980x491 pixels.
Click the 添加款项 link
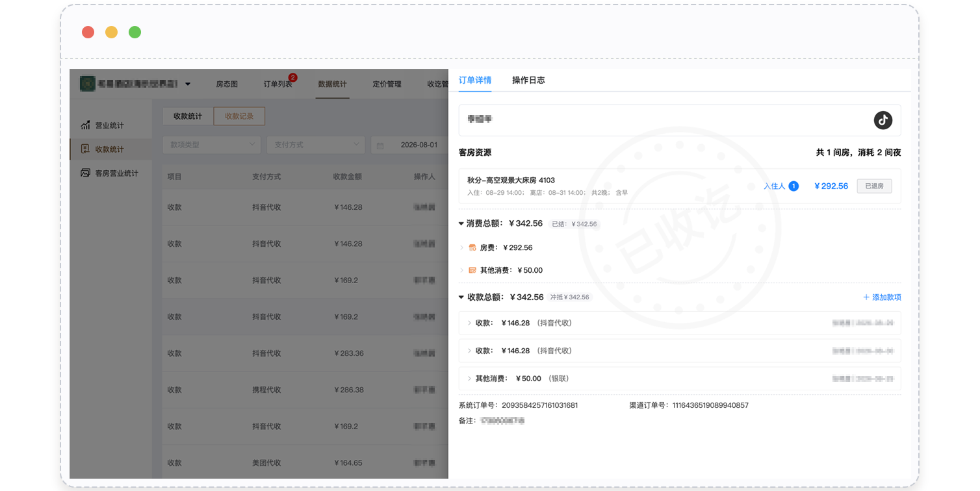882,297
